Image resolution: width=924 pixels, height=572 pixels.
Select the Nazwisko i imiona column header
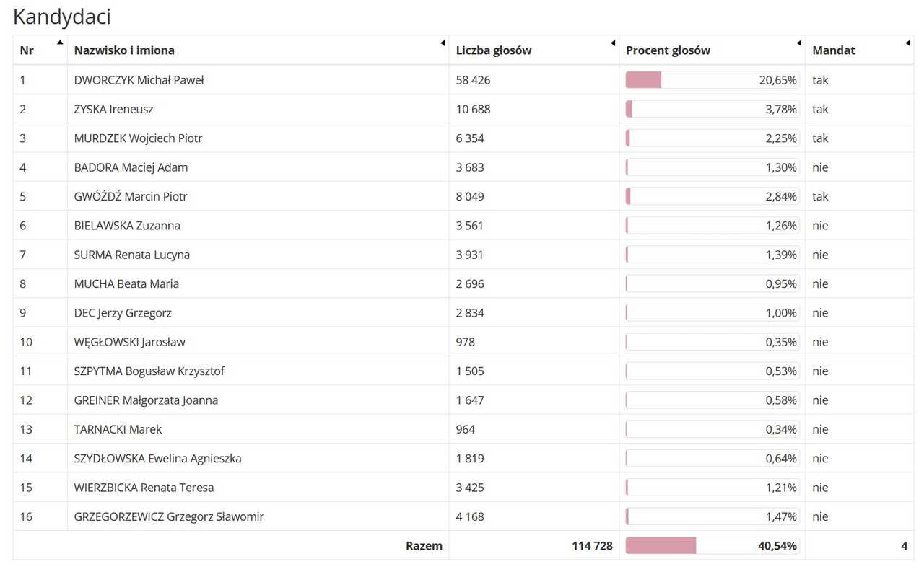point(258,50)
